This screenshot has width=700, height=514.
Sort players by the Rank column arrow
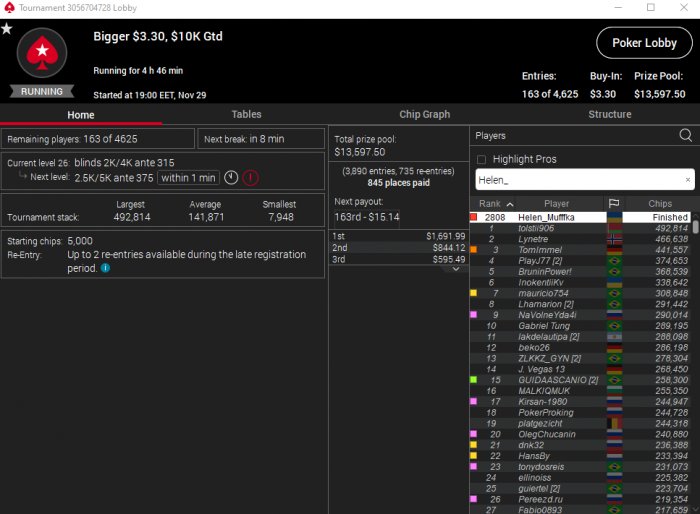click(x=510, y=204)
